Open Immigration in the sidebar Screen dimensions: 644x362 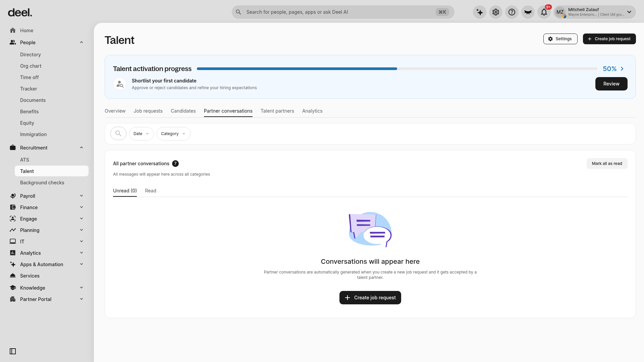[33, 134]
